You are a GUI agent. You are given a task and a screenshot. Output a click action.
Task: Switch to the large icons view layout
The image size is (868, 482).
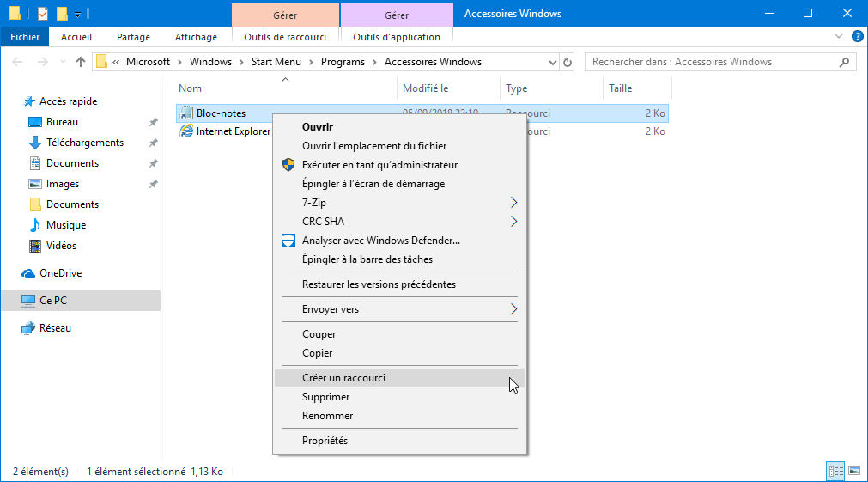pos(854,472)
